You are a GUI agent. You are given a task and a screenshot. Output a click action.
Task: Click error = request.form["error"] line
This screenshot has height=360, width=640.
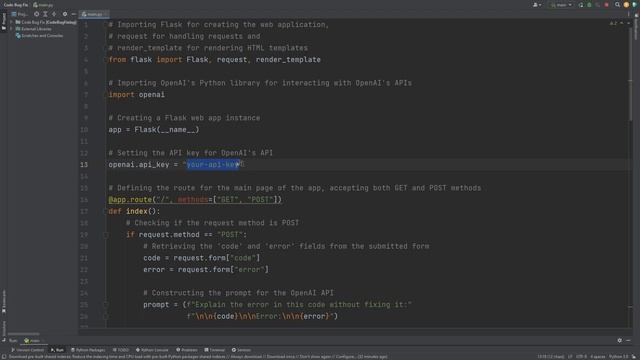tap(206, 270)
